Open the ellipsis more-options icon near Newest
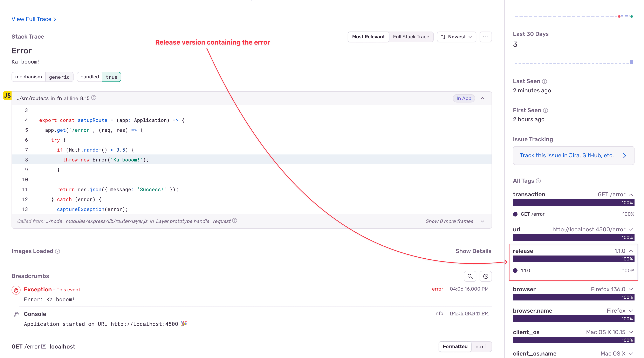Image resolution: width=644 pixels, height=358 pixels. click(x=485, y=37)
